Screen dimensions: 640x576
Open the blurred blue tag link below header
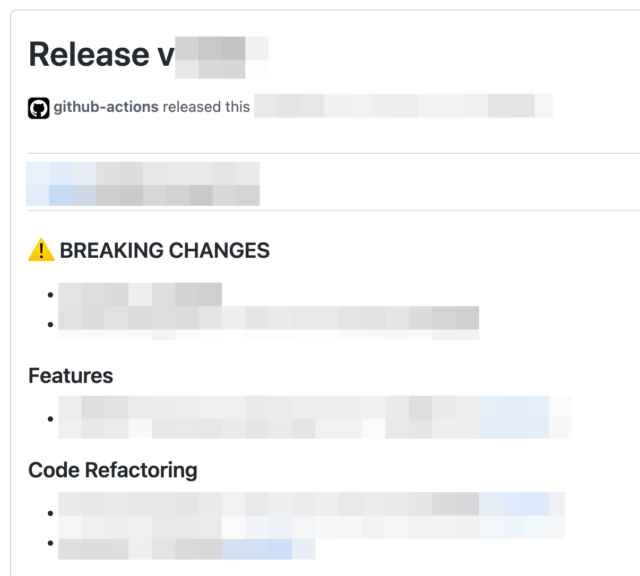click(61, 184)
